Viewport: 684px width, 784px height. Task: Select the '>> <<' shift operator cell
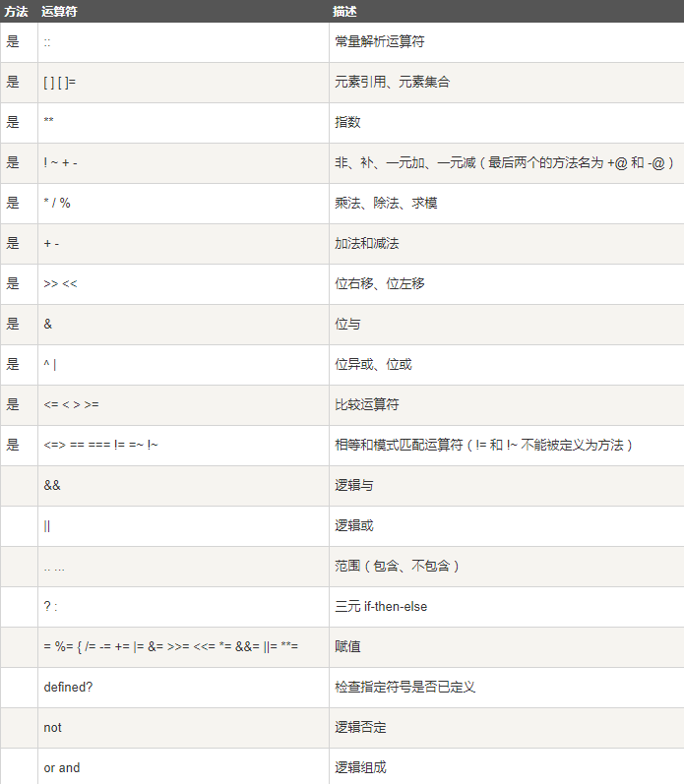[60, 283]
